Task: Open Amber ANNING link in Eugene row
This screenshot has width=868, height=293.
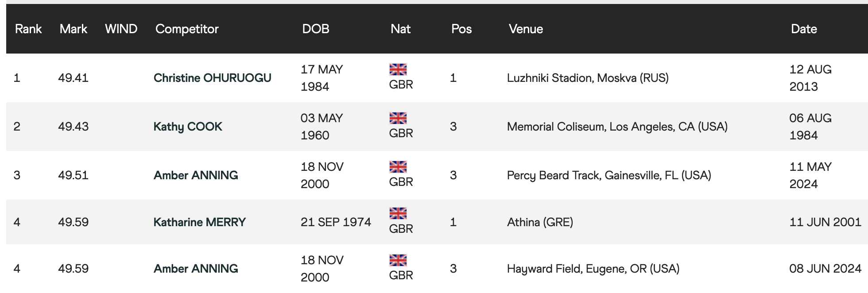Action: [x=196, y=269]
